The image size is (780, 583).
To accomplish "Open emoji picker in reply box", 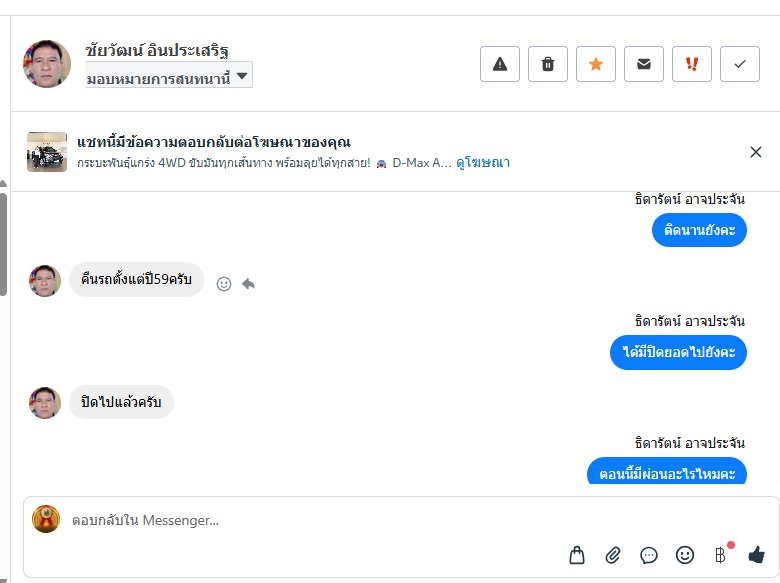I will [x=685, y=554].
